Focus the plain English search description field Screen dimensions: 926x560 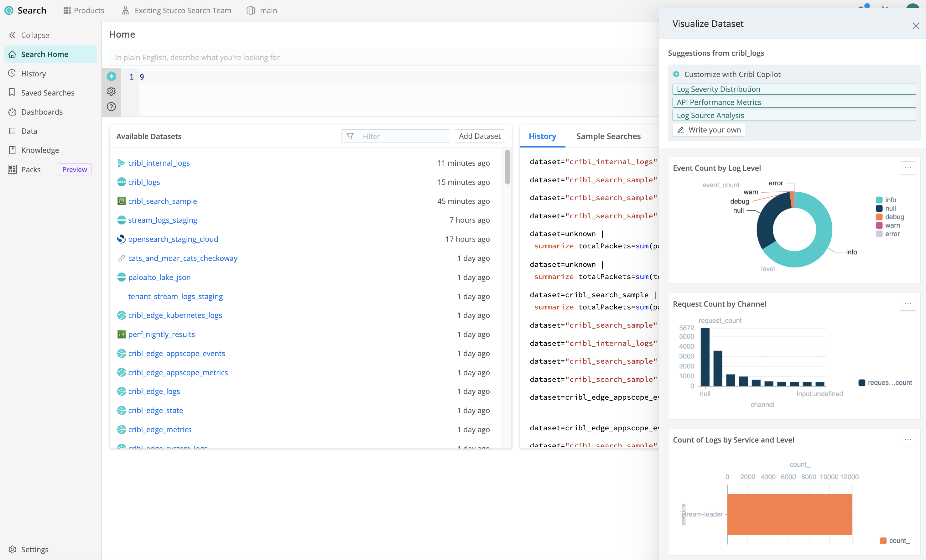(383, 57)
